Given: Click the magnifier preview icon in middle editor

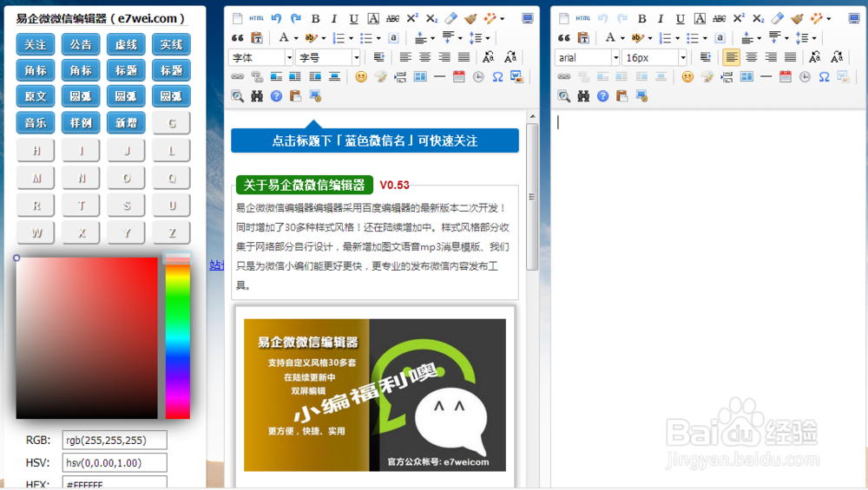Looking at the screenshot, I should tap(238, 96).
